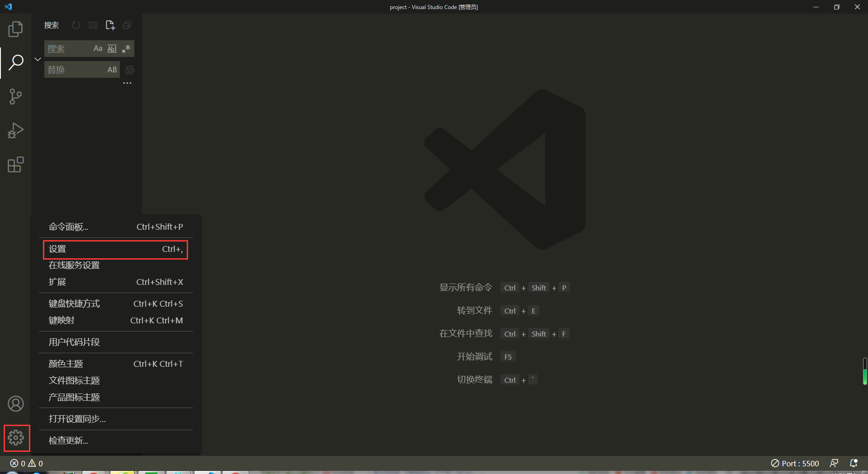Viewport: 868px width, 474px height.
Task: Select 键映射 menu entry
Action: 116,321
